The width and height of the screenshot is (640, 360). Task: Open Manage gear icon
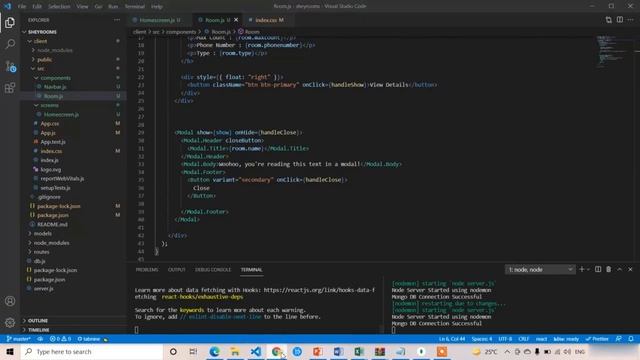pos(10,322)
